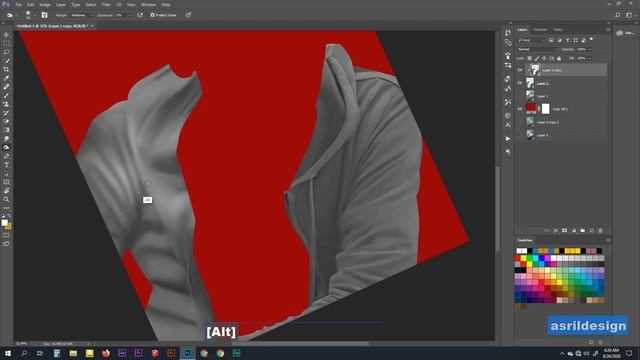Hide the Layer 2 layer
Image resolution: width=640 pixels, height=360 pixels.
pos(520,83)
